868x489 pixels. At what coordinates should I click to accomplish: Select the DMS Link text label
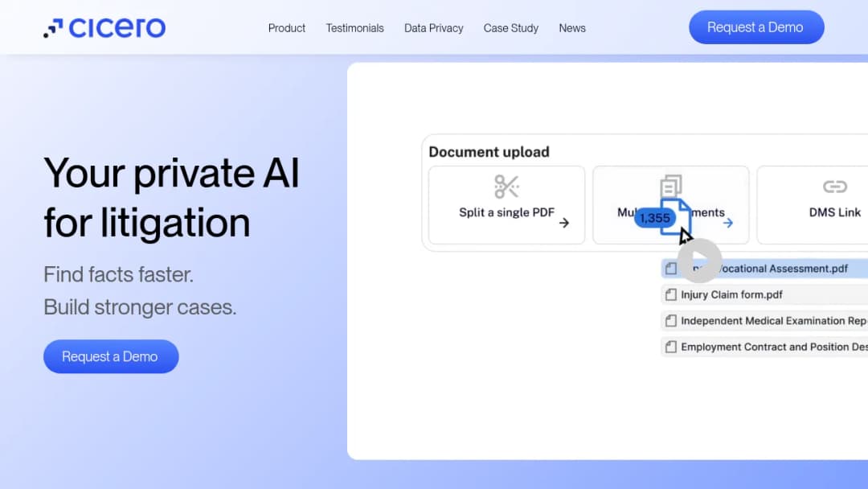coord(835,212)
